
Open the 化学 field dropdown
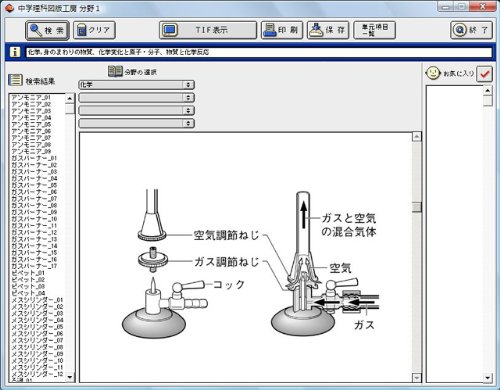tap(136, 85)
